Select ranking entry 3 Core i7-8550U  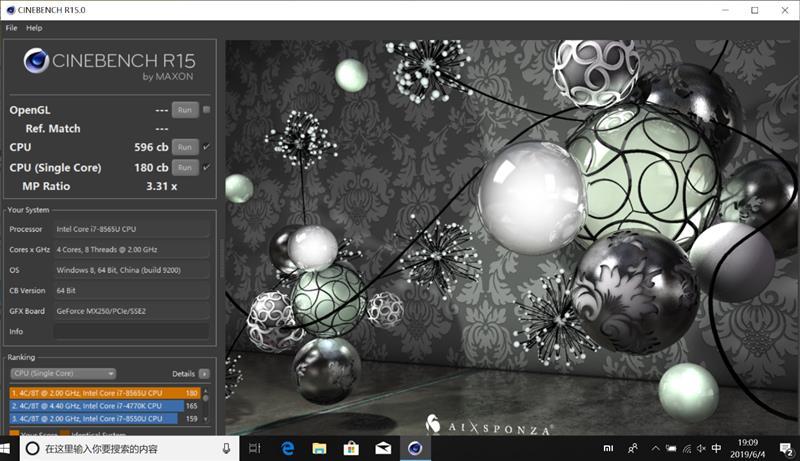click(x=105, y=418)
